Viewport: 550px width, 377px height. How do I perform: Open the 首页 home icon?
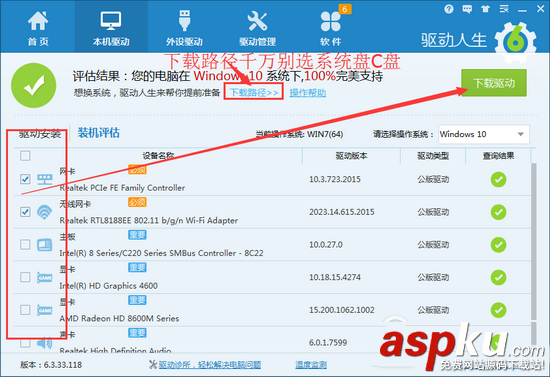[38, 21]
